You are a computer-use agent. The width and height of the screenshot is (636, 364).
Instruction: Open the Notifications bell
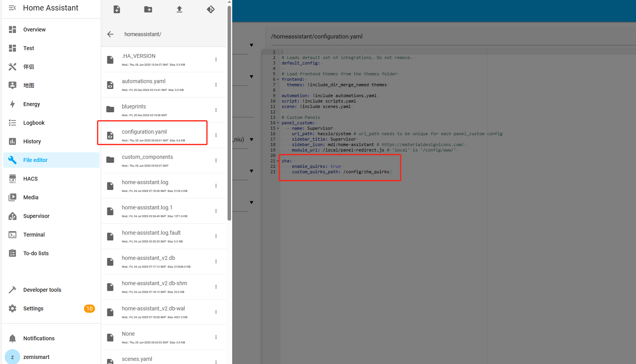point(12,338)
